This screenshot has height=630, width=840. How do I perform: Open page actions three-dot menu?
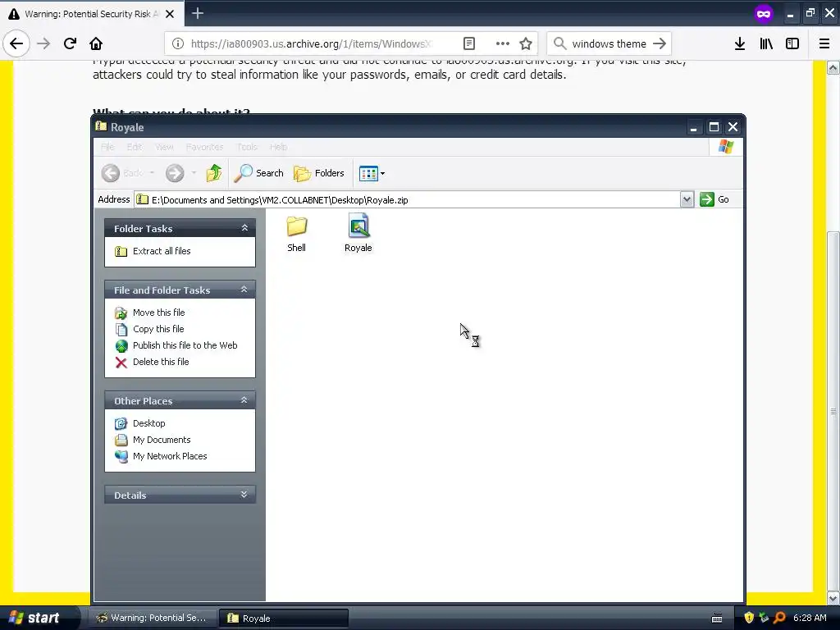point(503,43)
